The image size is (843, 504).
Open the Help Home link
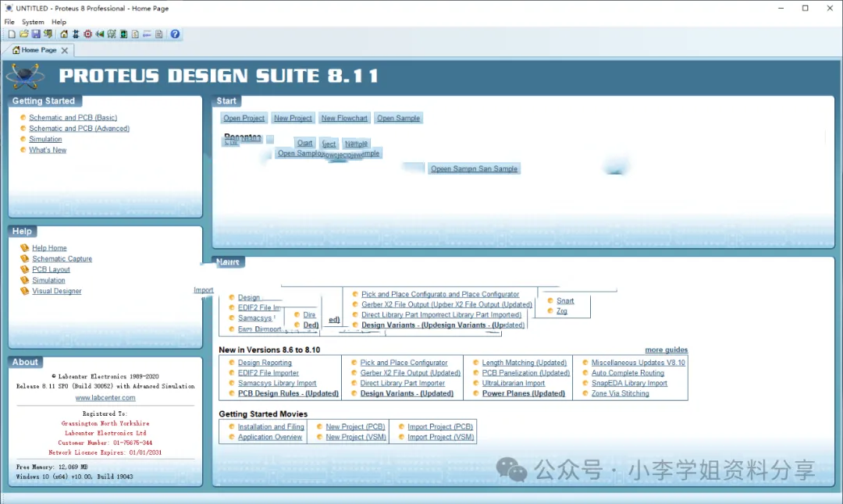(x=49, y=247)
